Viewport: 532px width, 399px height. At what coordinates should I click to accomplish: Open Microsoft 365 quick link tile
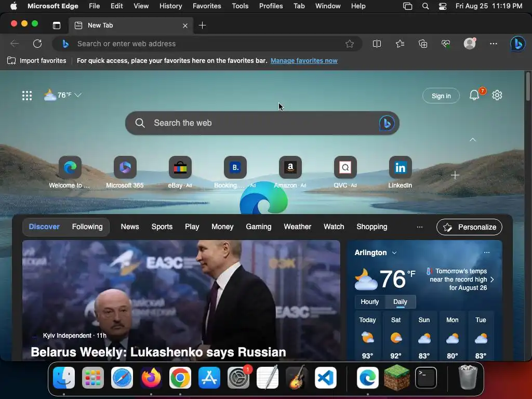tap(125, 172)
